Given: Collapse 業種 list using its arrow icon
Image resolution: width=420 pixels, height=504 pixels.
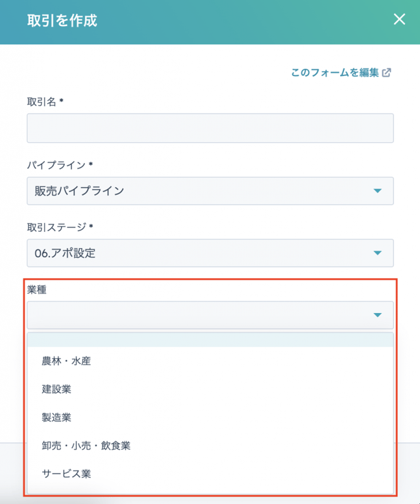Looking at the screenshot, I should click(378, 315).
